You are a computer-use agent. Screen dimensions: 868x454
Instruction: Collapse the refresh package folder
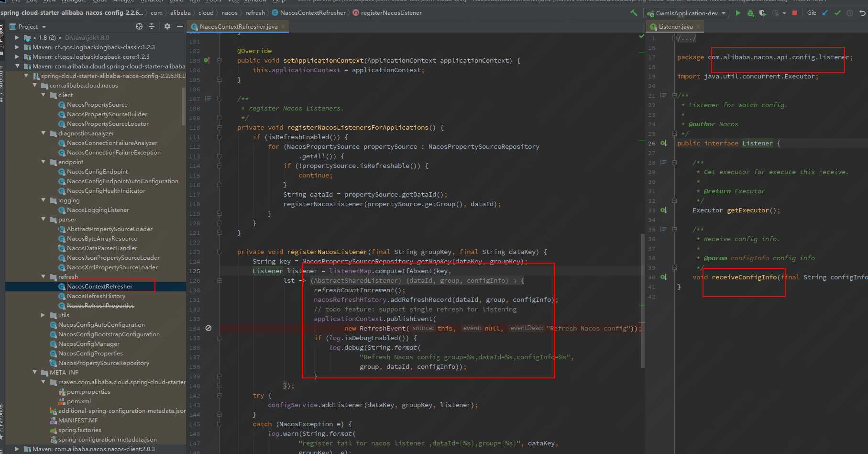43,277
